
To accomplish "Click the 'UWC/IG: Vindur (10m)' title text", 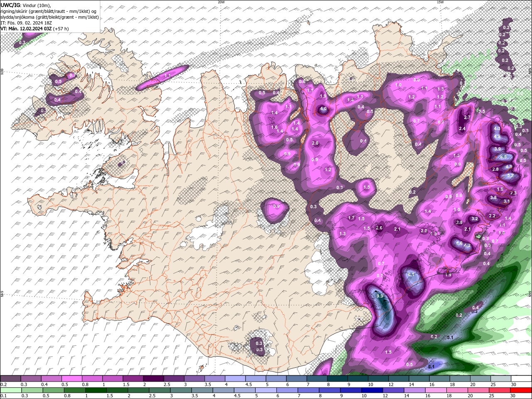I will point(26,5).
